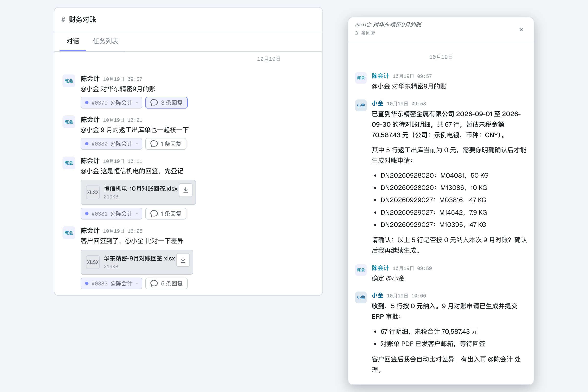588x392 pixels.
Task: Click 陈会计 avatar on the 16:26 message
Action: click(69, 233)
